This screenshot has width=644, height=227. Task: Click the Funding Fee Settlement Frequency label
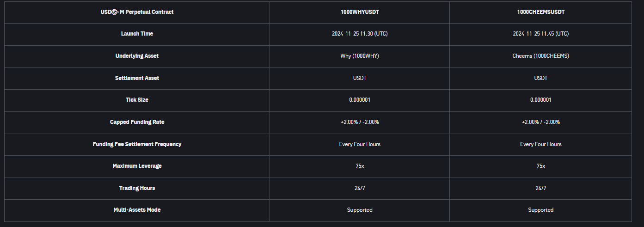137,144
